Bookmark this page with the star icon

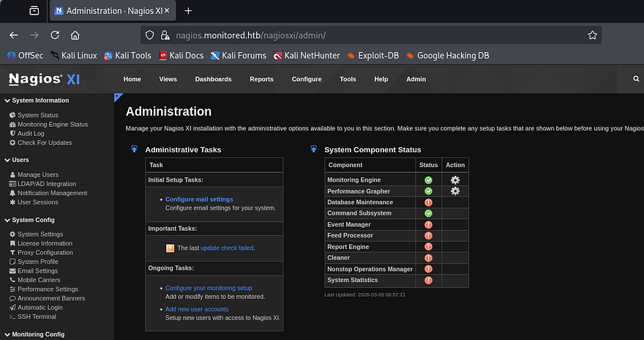coord(592,35)
